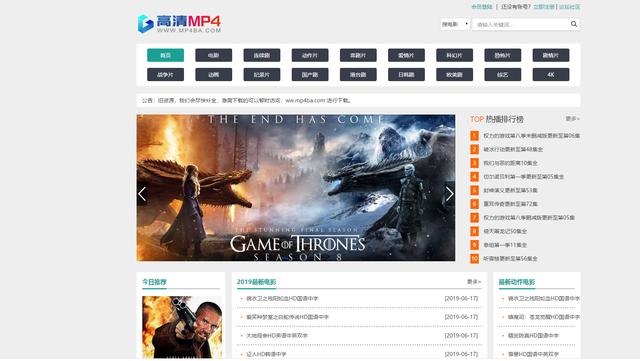
Task: Click the orange rank 5 badge
Action: [474, 190]
